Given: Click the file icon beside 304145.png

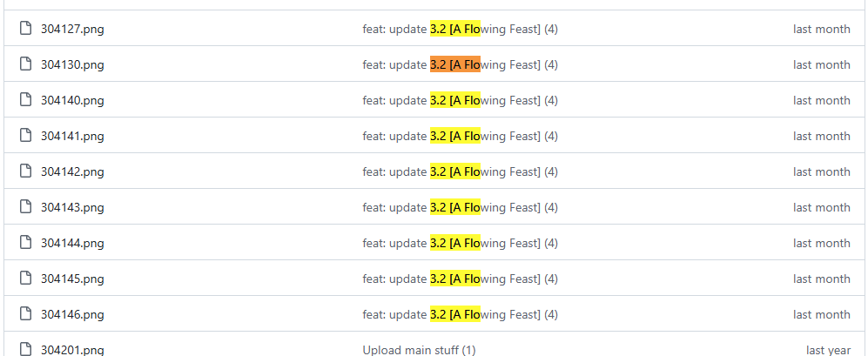Looking at the screenshot, I should point(25,279).
